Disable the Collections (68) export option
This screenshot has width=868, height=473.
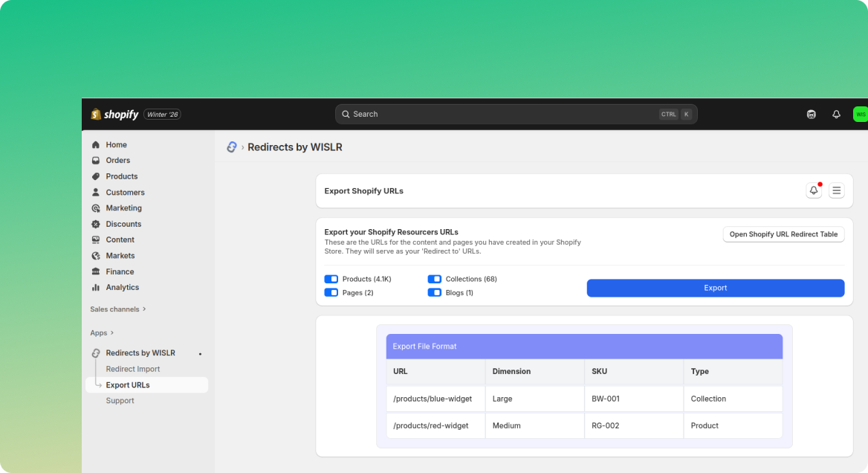click(434, 278)
